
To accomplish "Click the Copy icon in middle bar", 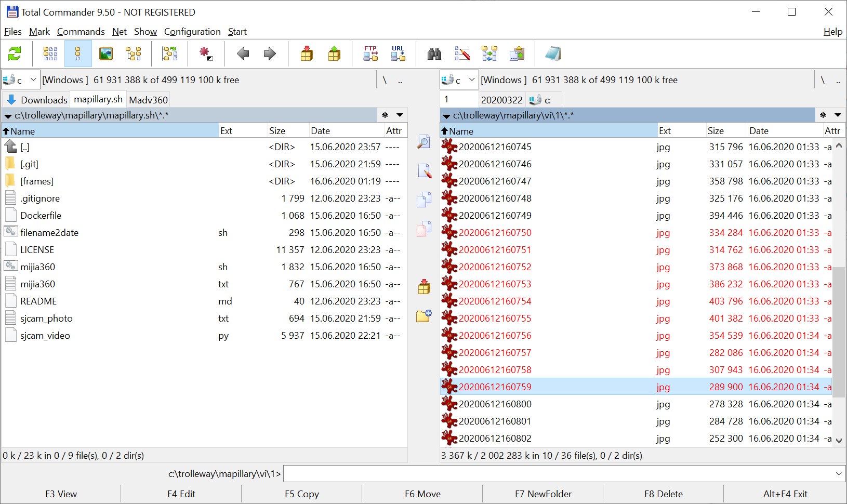I will (424, 200).
